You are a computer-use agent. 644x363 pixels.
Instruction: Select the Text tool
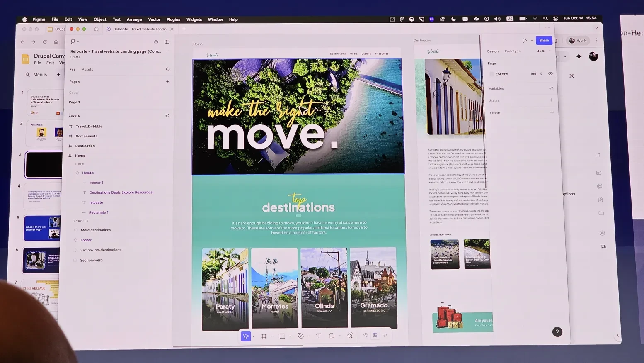tap(319, 336)
